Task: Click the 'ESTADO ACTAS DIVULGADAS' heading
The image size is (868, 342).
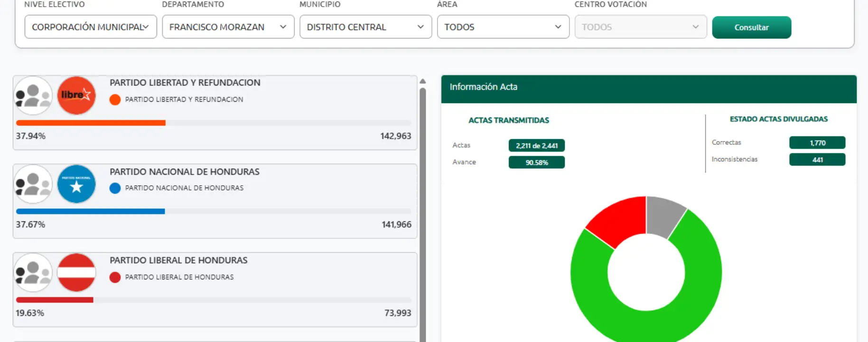Action: [x=779, y=119]
